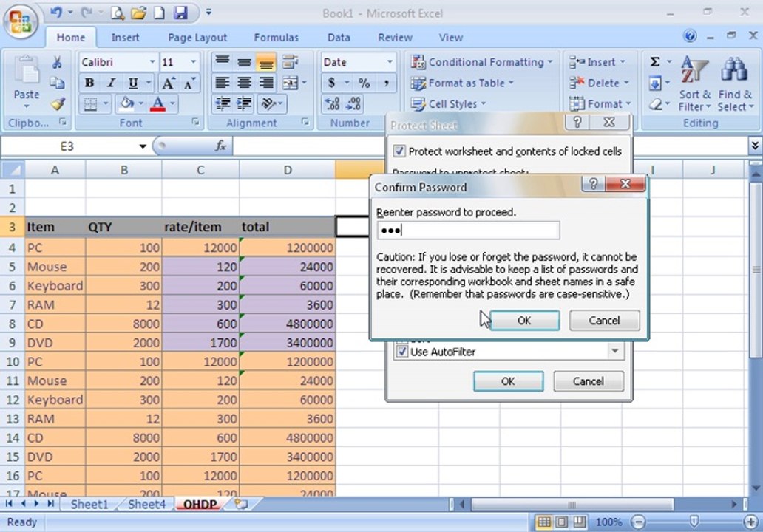This screenshot has height=532, width=763.
Task: Click the Cut scissors icon
Action: point(57,62)
